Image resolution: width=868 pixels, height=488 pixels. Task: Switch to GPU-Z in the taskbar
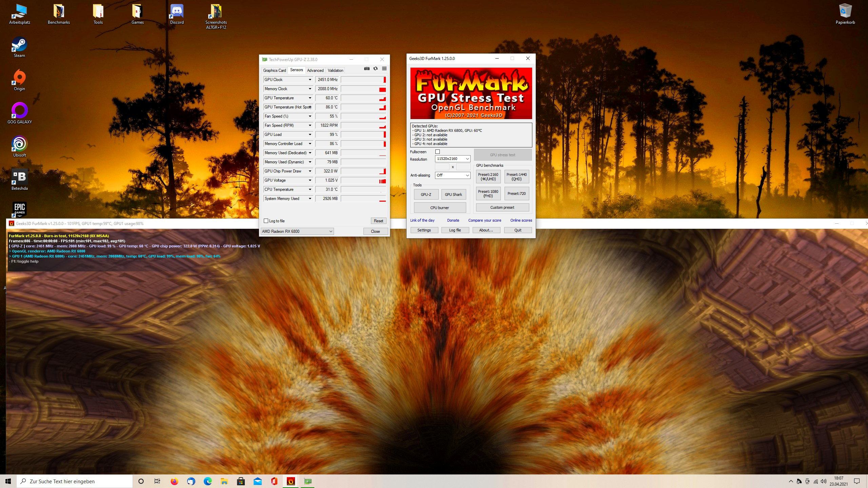tap(308, 481)
